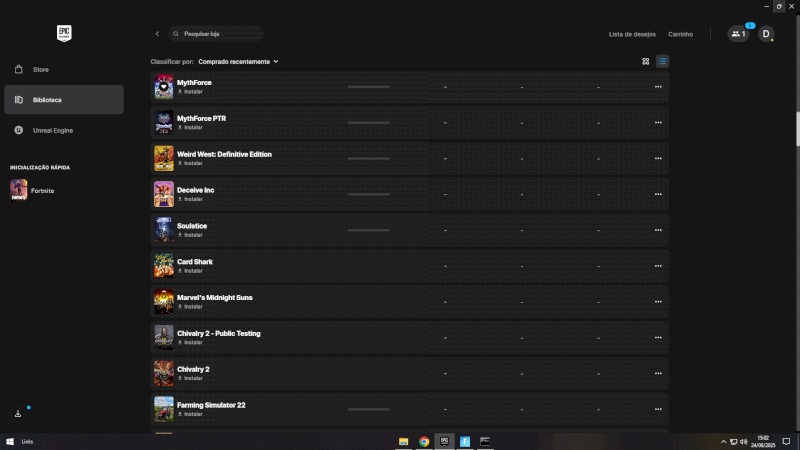Switch to grid view

pos(646,62)
